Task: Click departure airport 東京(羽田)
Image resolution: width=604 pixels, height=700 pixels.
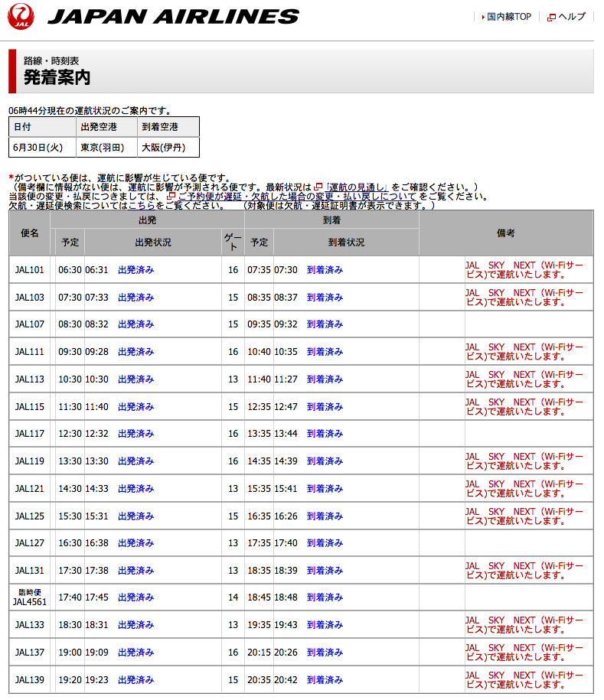Action: (x=106, y=148)
